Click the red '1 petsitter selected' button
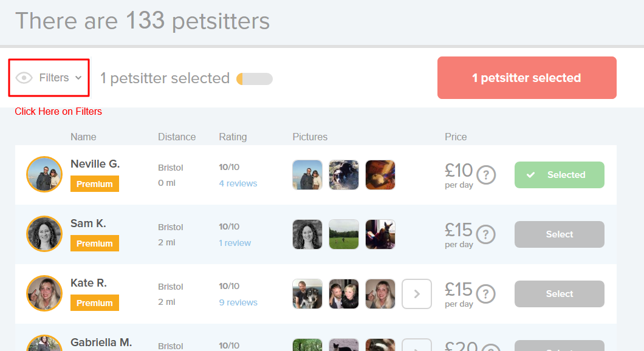 click(527, 78)
